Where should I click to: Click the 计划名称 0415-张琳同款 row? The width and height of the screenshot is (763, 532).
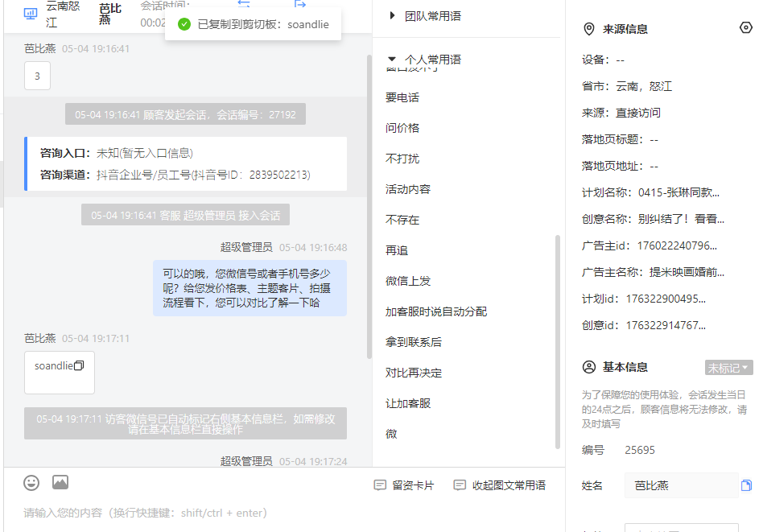click(650, 192)
